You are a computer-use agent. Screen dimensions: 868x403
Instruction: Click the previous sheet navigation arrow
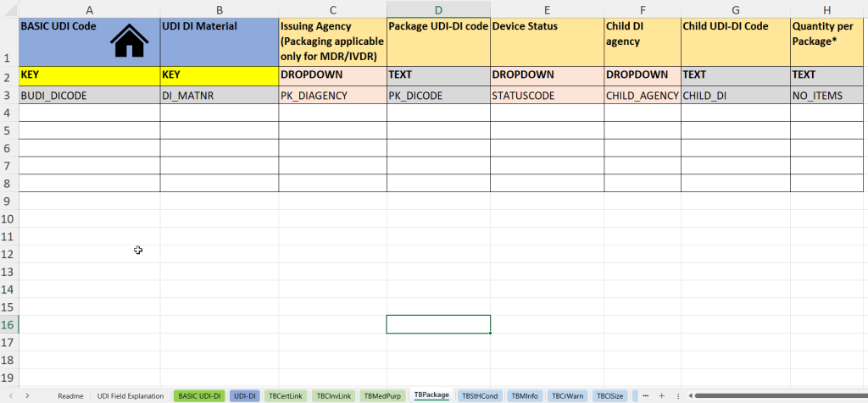coord(10,396)
